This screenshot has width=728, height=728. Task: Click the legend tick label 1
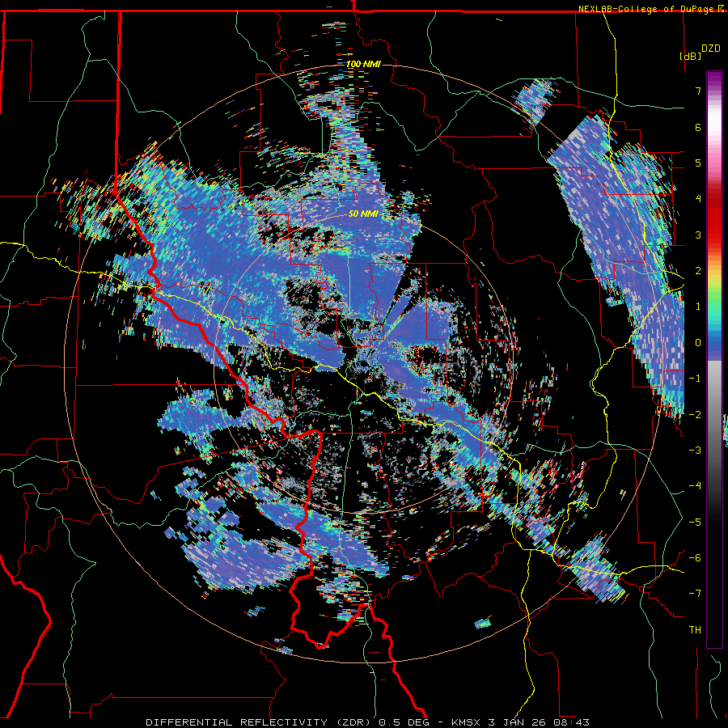pos(698,307)
